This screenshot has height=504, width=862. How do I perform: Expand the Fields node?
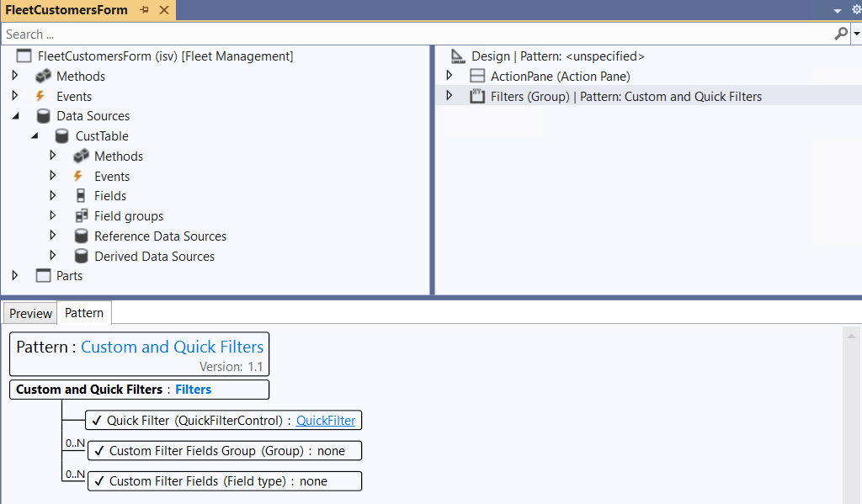click(x=53, y=195)
